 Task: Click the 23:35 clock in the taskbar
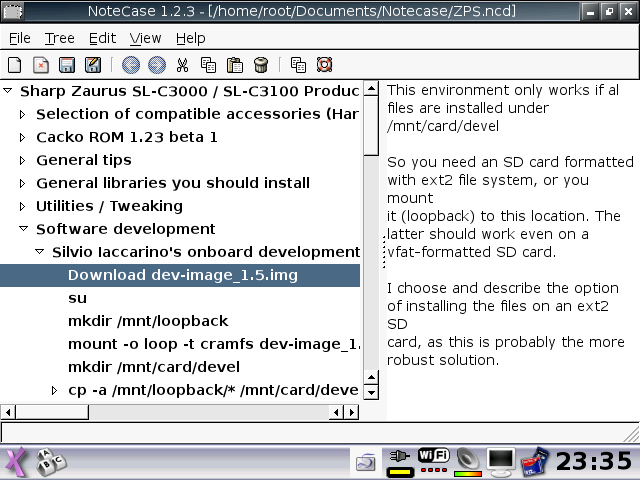594,461
